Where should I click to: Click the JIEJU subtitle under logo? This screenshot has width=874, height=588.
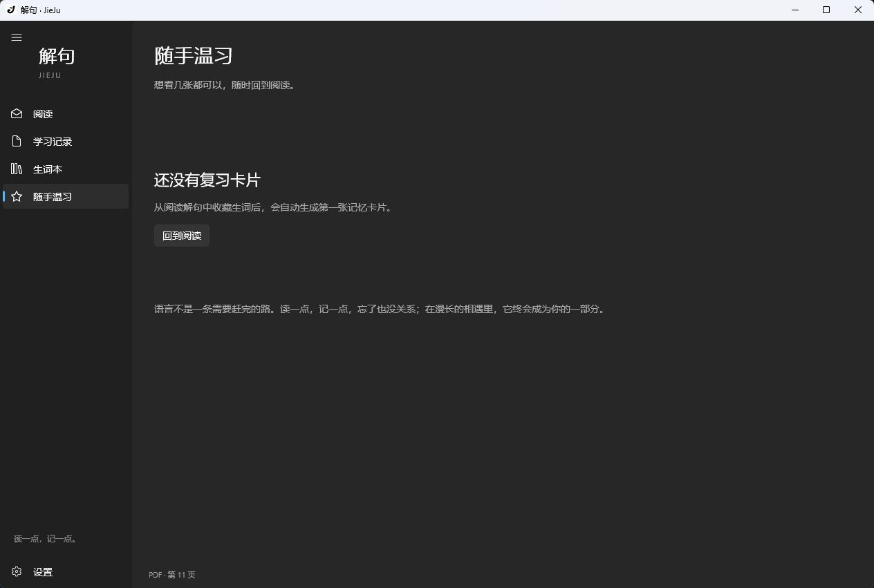50,75
